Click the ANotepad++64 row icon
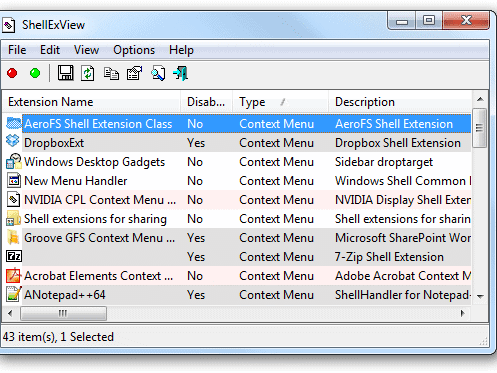The image size is (497, 373). coord(14,294)
